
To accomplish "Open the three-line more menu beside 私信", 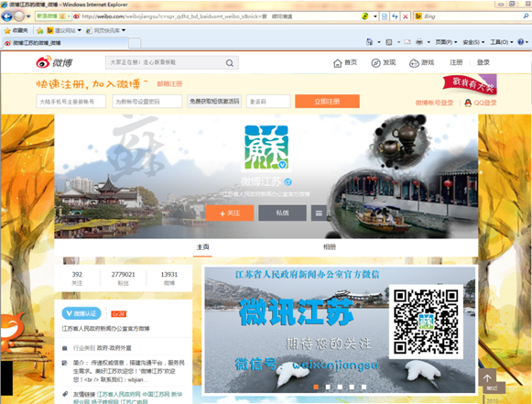I will click(x=319, y=213).
